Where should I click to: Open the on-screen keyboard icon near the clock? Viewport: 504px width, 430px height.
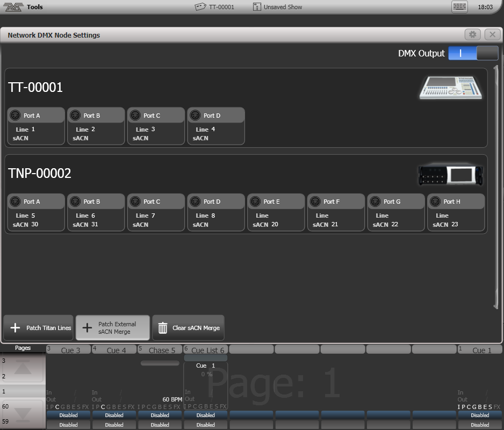[459, 6]
